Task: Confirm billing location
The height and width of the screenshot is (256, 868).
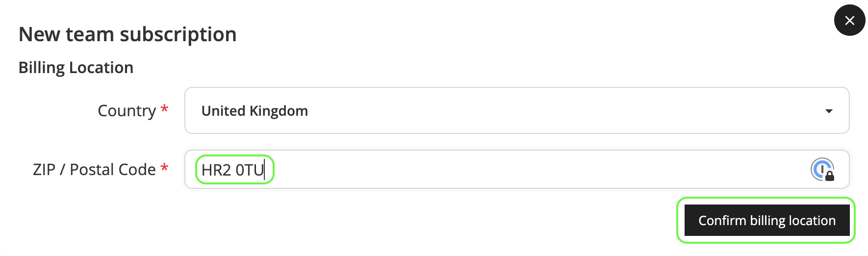Action: (766, 220)
